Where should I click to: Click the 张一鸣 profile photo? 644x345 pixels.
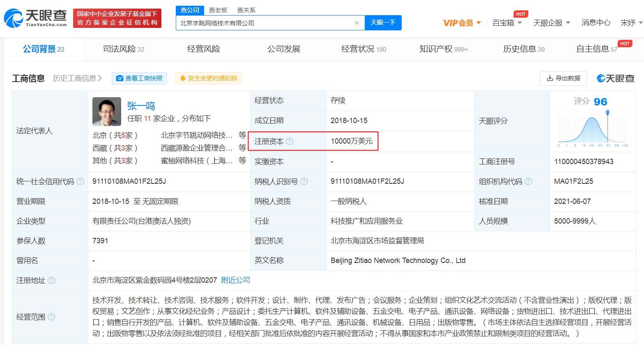(107, 111)
